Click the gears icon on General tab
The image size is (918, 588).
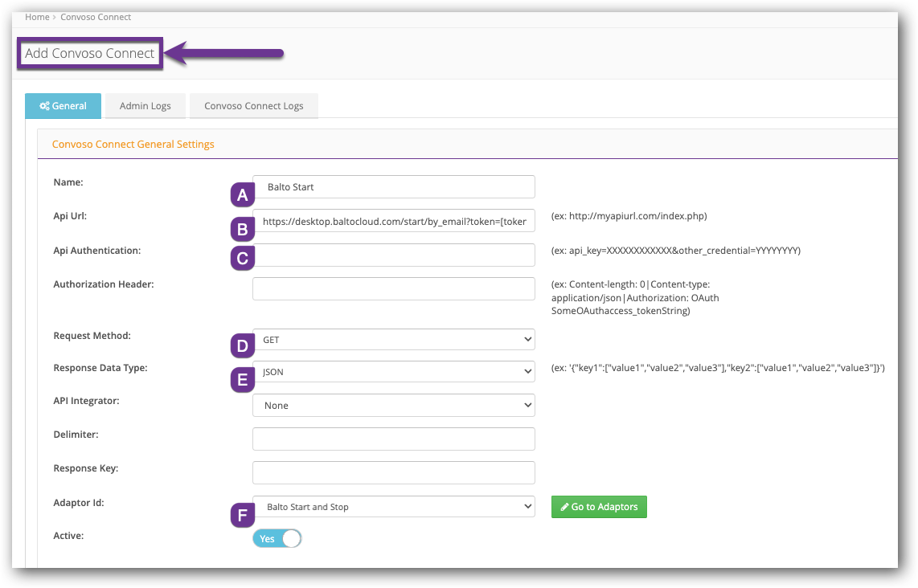44,106
